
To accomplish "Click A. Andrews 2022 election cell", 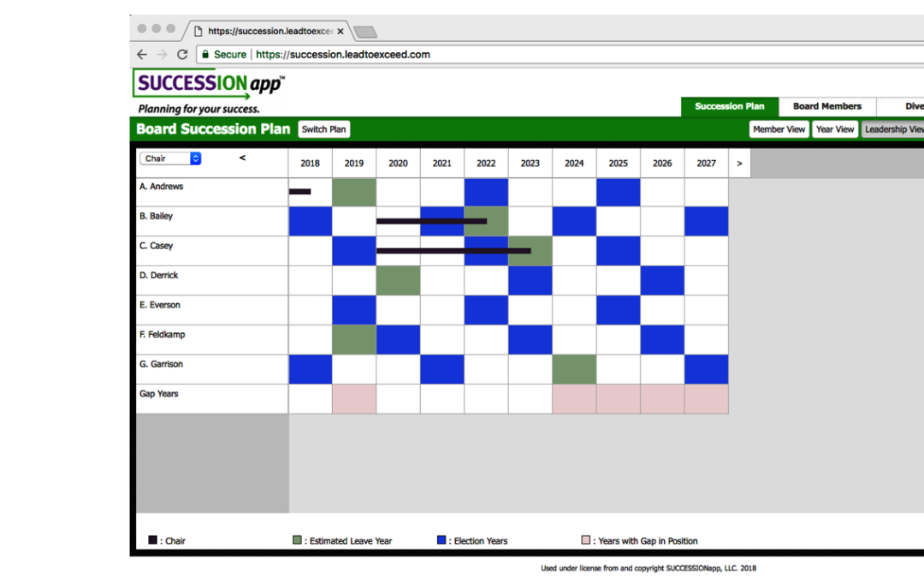I will click(x=486, y=193).
